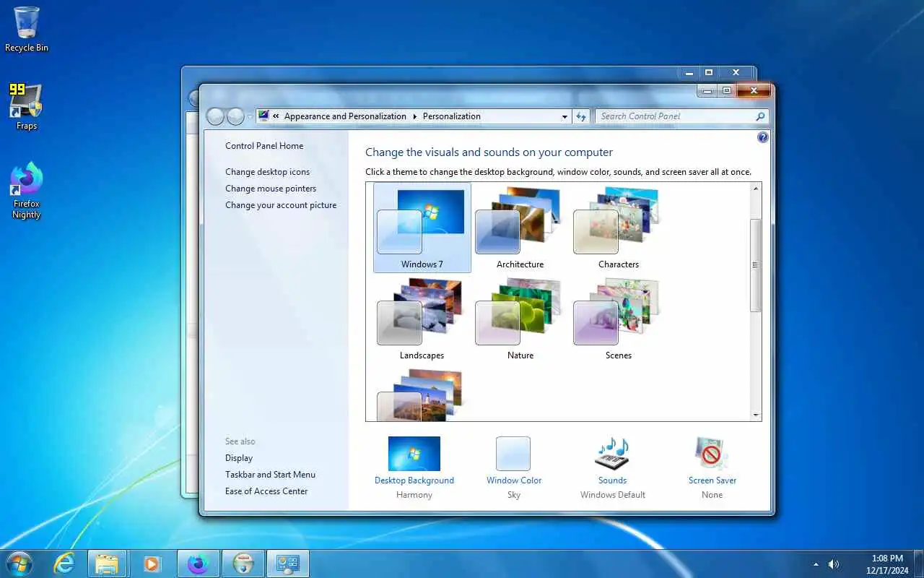924x578 pixels.
Task: Select the Architecture theme
Action: 520,228
